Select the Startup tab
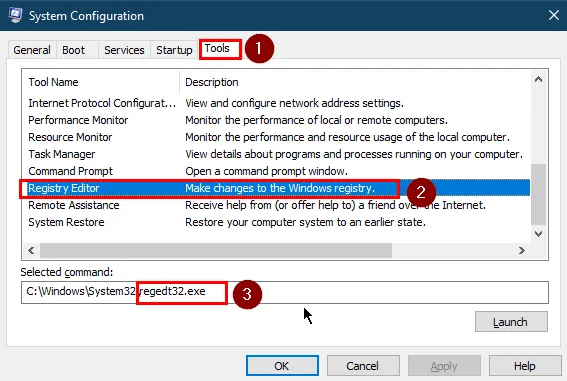This screenshot has height=381, width=567. point(174,50)
